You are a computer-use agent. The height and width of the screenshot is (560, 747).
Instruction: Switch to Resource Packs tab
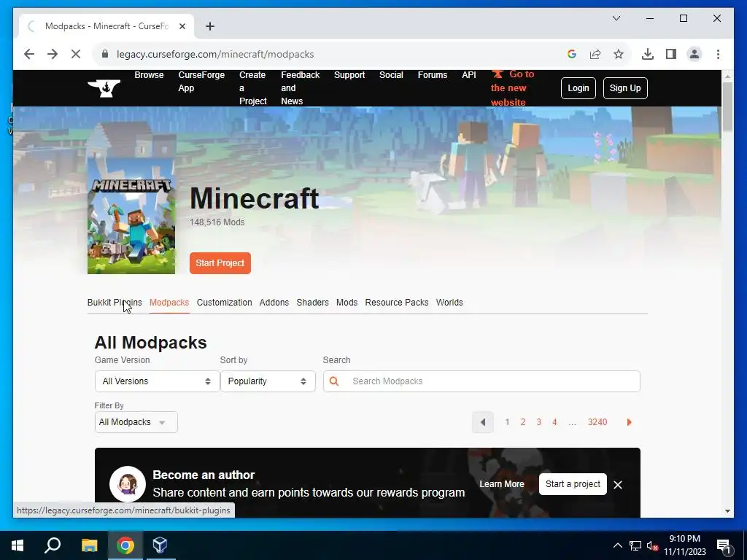click(397, 303)
